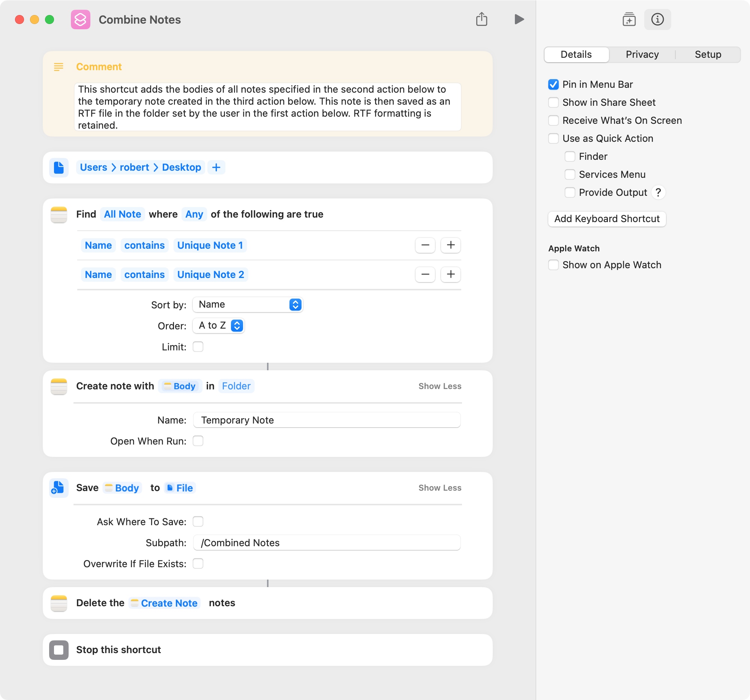750x700 pixels.
Task: Click the Temporary Note name field
Action: point(327,420)
